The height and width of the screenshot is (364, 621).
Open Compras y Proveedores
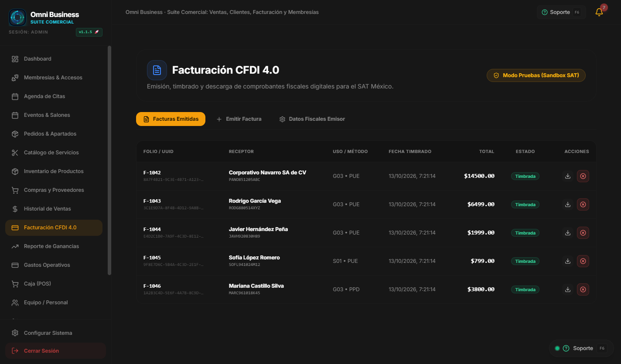tap(54, 190)
